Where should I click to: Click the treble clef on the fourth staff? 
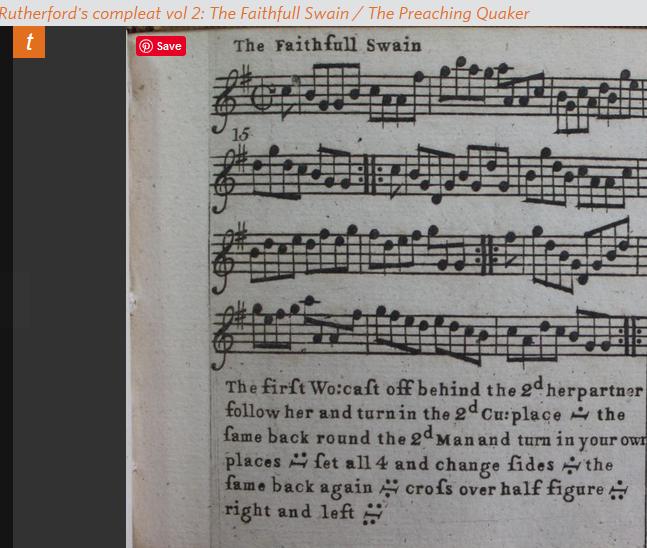point(226,336)
